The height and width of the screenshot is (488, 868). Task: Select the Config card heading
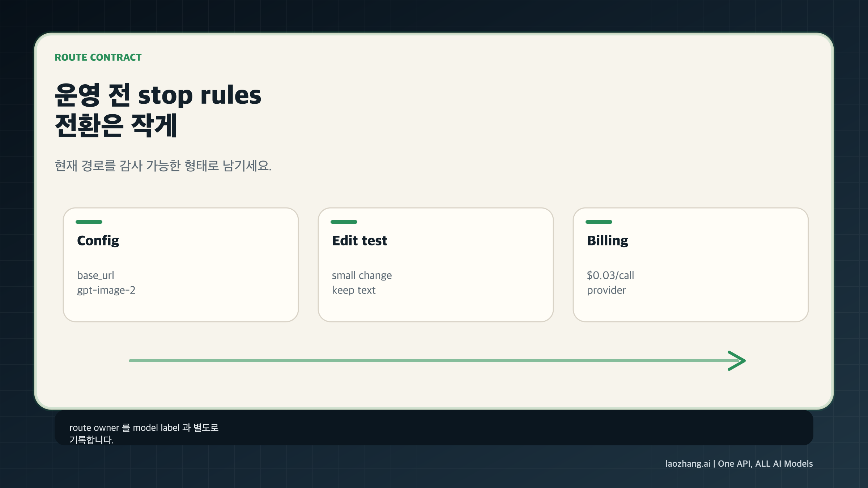pyautogui.click(x=98, y=241)
